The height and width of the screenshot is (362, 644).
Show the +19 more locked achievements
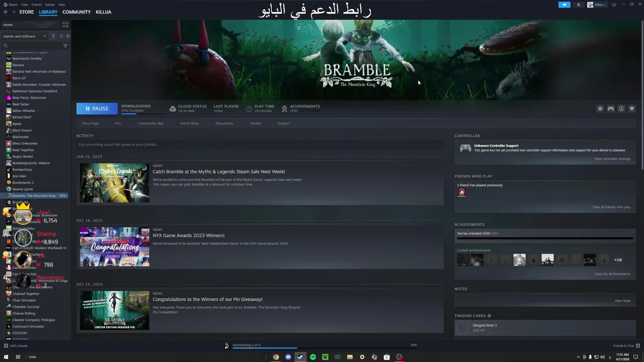618,260
